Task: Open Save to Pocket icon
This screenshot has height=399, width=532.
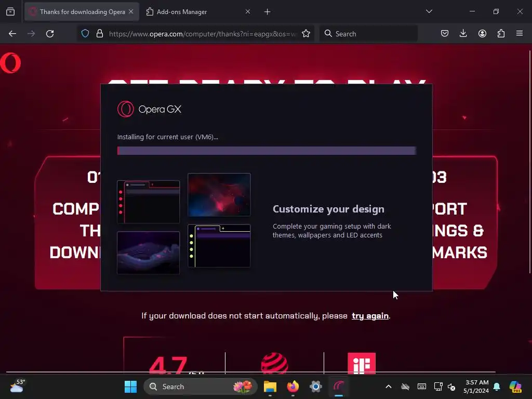Action: tap(445, 34)
